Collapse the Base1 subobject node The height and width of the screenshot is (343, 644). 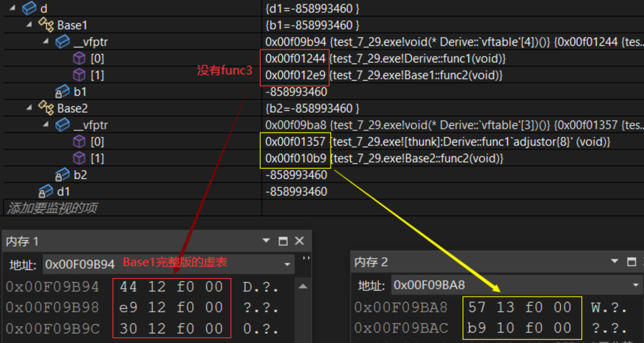[x=29, y=24]
